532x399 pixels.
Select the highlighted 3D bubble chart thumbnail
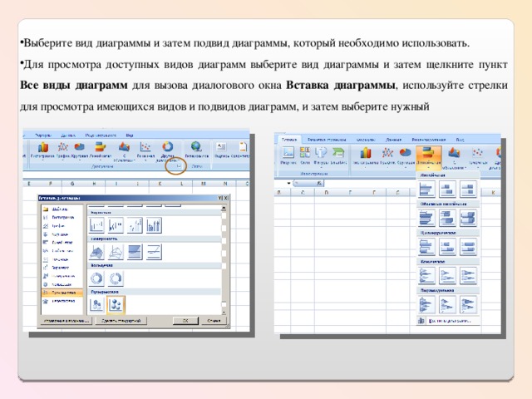click(116, 305)
